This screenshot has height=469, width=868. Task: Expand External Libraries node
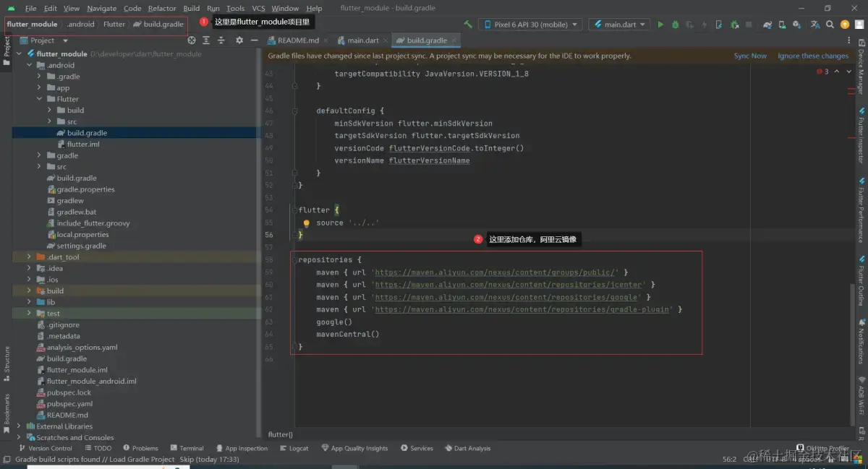[20, 426]
